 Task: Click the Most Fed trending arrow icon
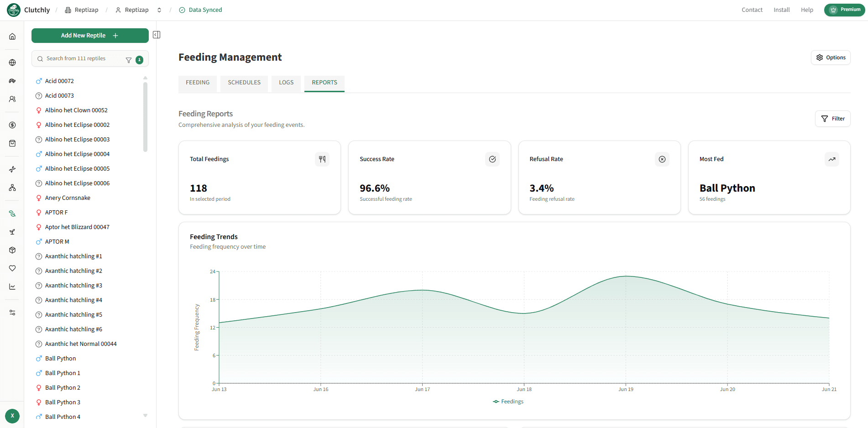pyautogui.click(x=832, y=159)
